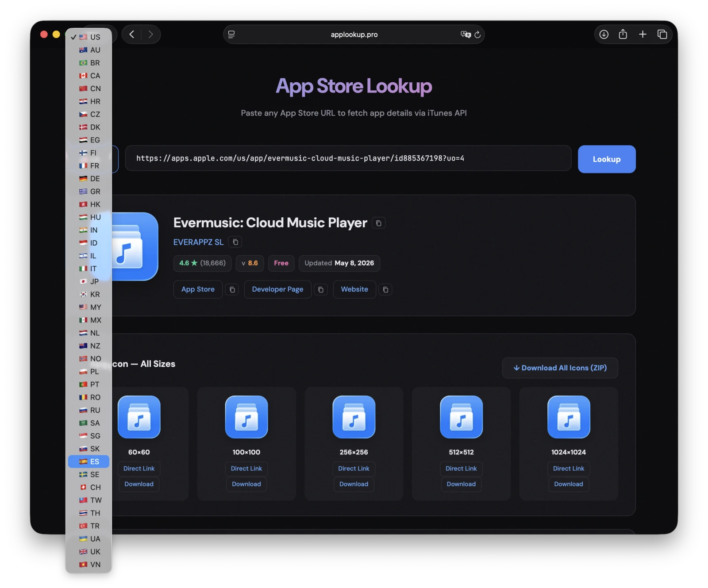Image resolution: width=708 pixels, height=588 pixels.
Task: Click the v 8.6 version badge
Action: (x=250, y=263)
